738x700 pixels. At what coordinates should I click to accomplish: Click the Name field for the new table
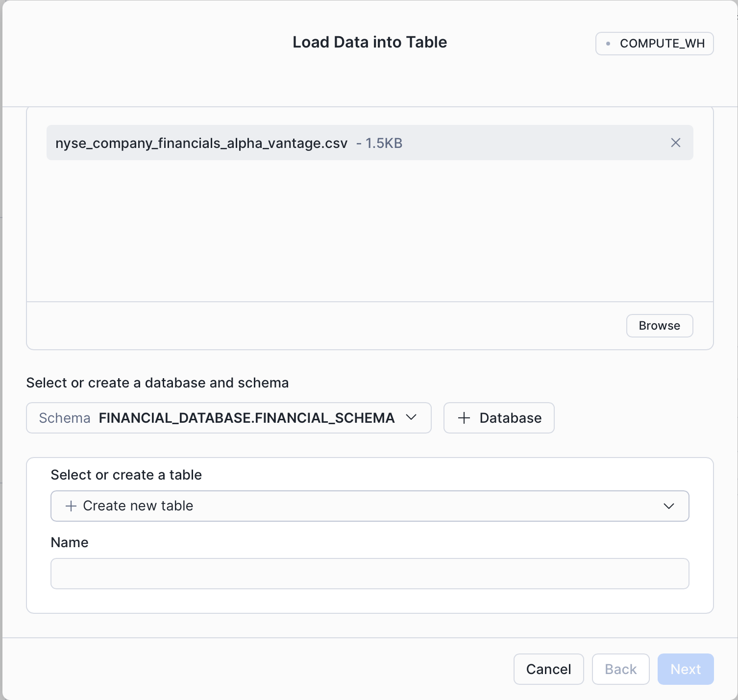click(x=369, y=573)
